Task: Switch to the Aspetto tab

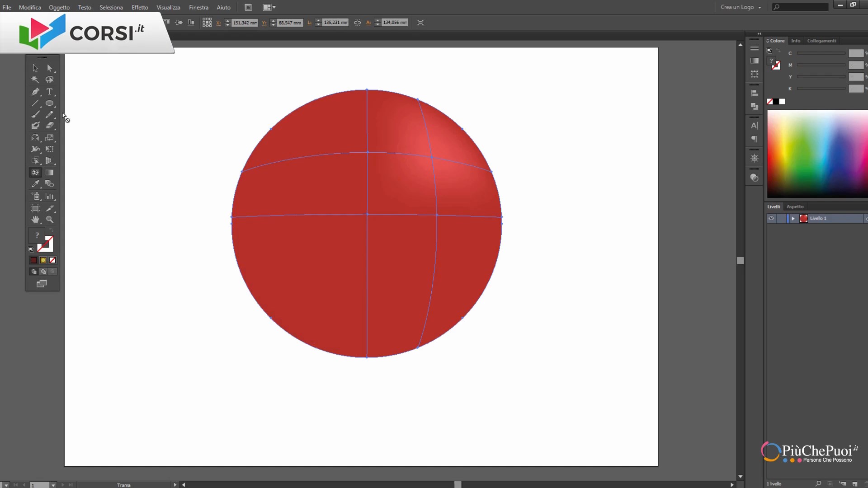Action: point(795,206)
